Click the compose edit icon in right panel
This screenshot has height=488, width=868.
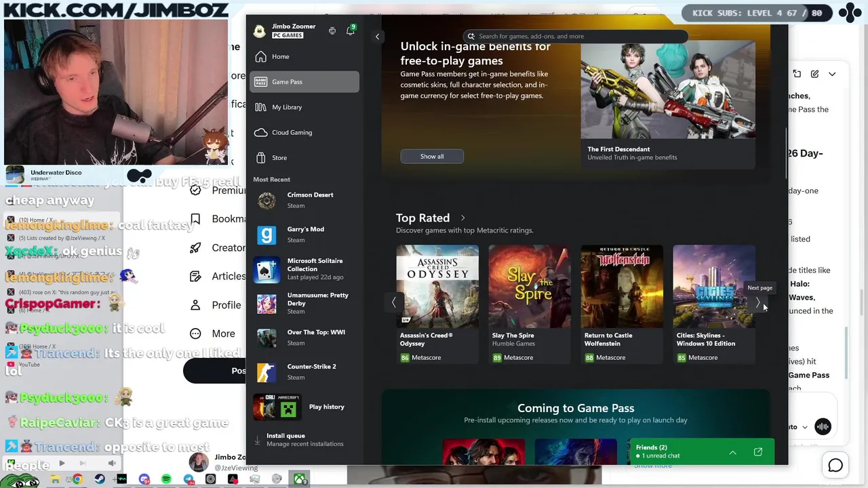[814, 74]
